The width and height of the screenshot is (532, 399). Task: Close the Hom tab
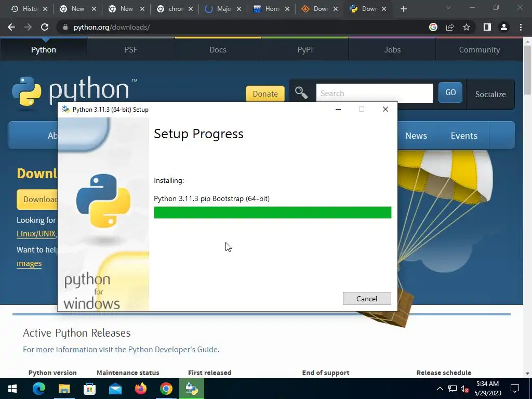[x=287, y=9]
